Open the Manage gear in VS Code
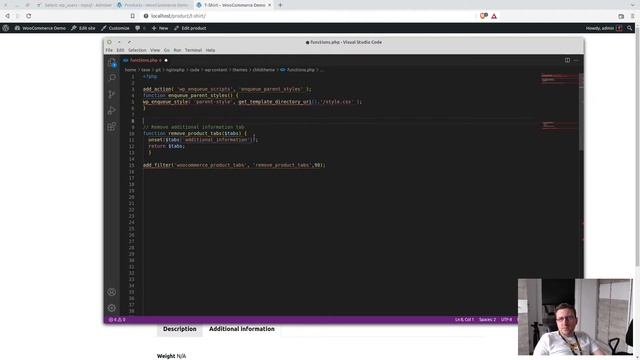This screenshot has width=640, height=360. (x=112, y=308)
